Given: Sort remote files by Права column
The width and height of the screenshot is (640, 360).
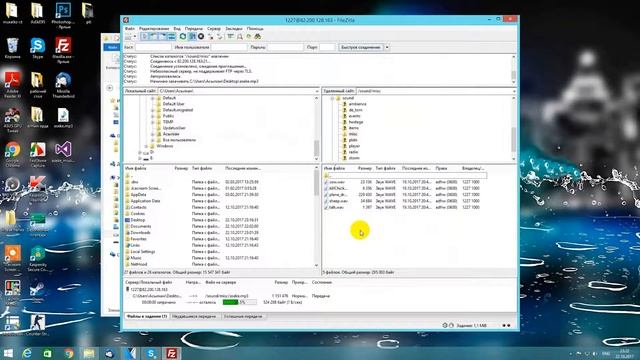Looking at the screenshot, I should [441, 168].
